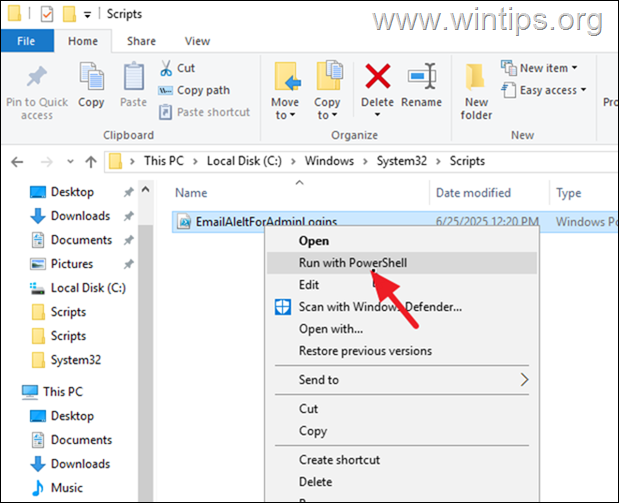Open the Customize Quick Access Toolbar arrow
Image resolution: width=619 pixels, height=503 pixels.
(87, 15)
